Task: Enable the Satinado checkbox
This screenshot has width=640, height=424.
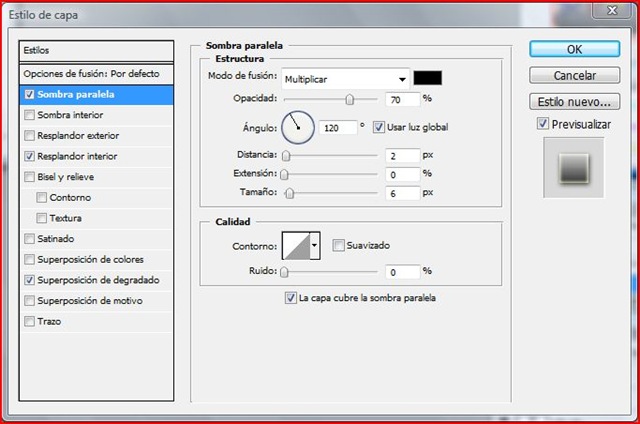Action: 29,239
